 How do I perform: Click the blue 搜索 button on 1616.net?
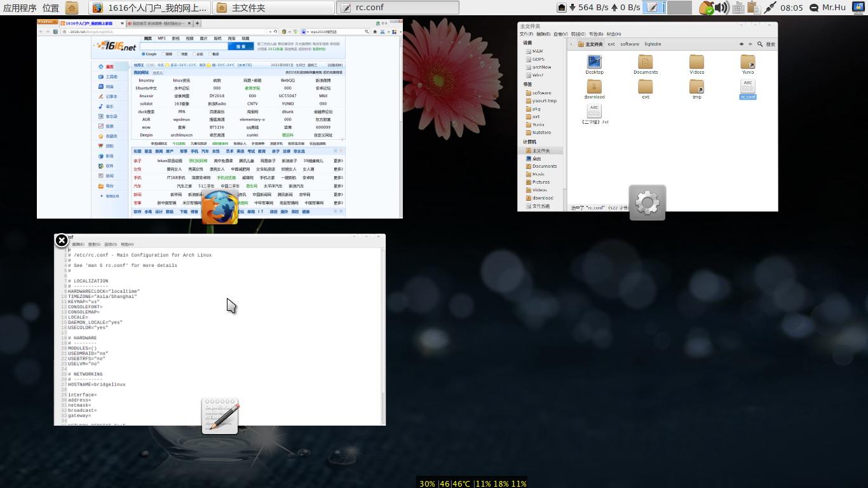point(241,46)
